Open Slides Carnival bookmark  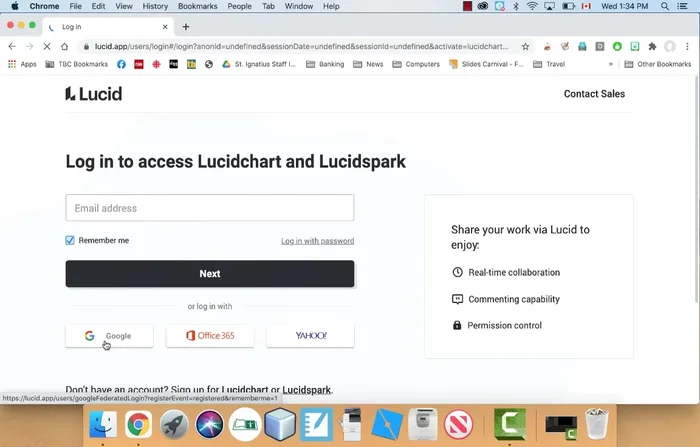486,64
